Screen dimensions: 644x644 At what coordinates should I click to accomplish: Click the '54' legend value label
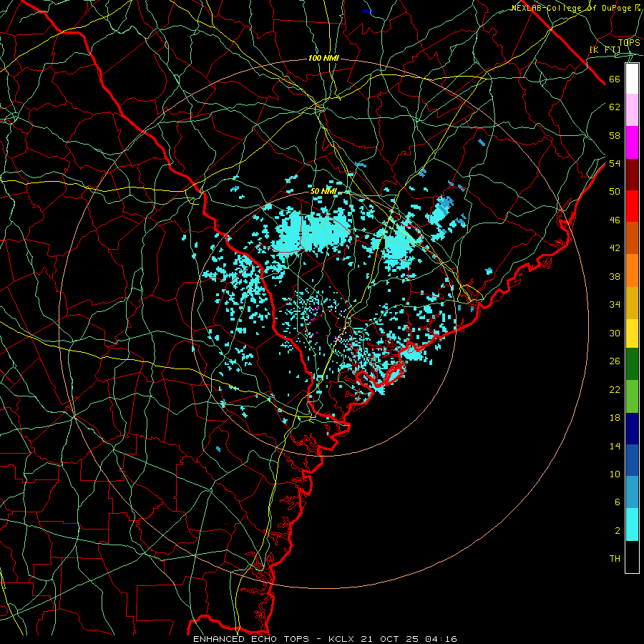[x=615, y=164]
